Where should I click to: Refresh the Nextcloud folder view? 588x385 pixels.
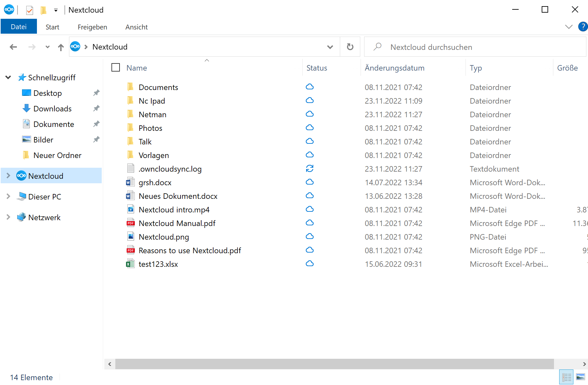[350, 47]
